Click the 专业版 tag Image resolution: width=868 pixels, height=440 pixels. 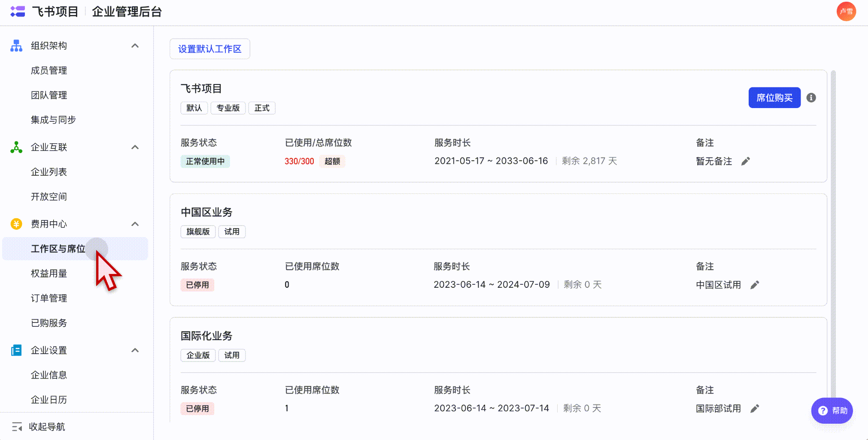pyautogui.click(x=228, y=108)
